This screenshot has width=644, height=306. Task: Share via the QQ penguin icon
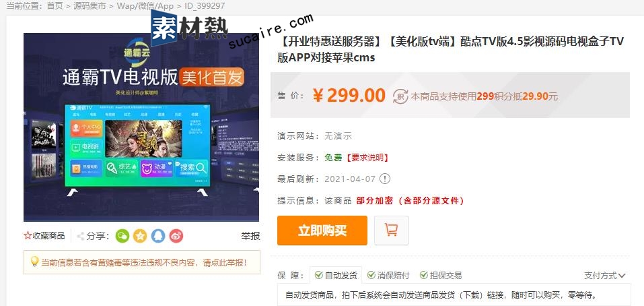click(158, 236)
